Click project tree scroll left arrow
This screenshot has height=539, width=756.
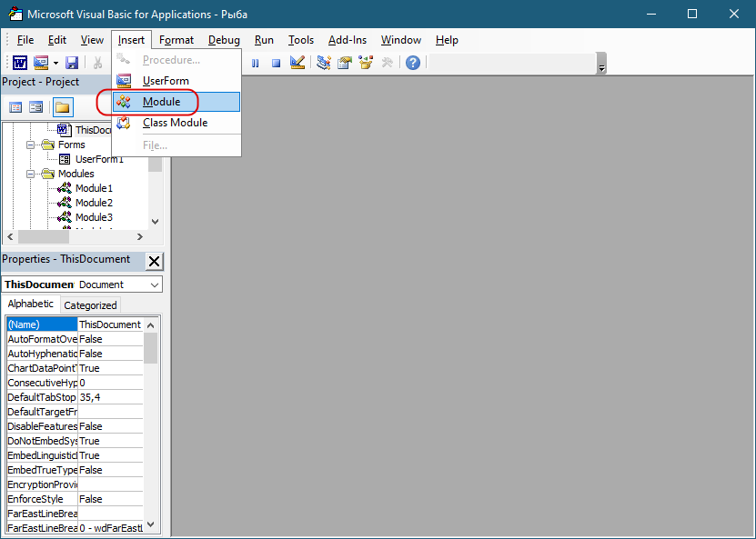10,237
